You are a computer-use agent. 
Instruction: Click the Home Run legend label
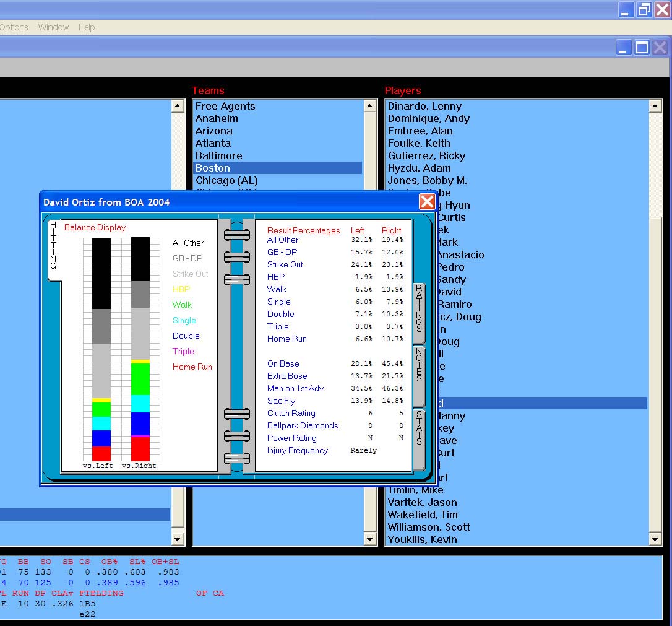point(192,367)
